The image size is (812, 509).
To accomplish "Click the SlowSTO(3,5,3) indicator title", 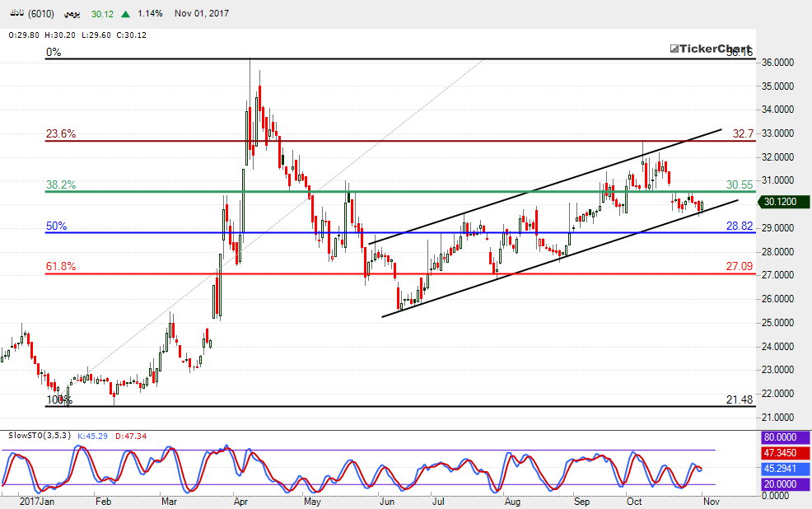I will pos(40,435).
